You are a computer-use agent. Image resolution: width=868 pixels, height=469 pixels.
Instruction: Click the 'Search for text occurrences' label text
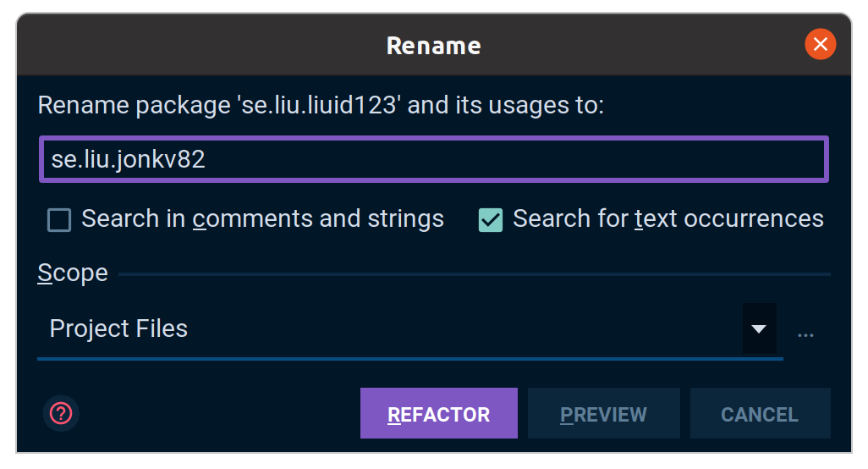(x=667, y=218)
